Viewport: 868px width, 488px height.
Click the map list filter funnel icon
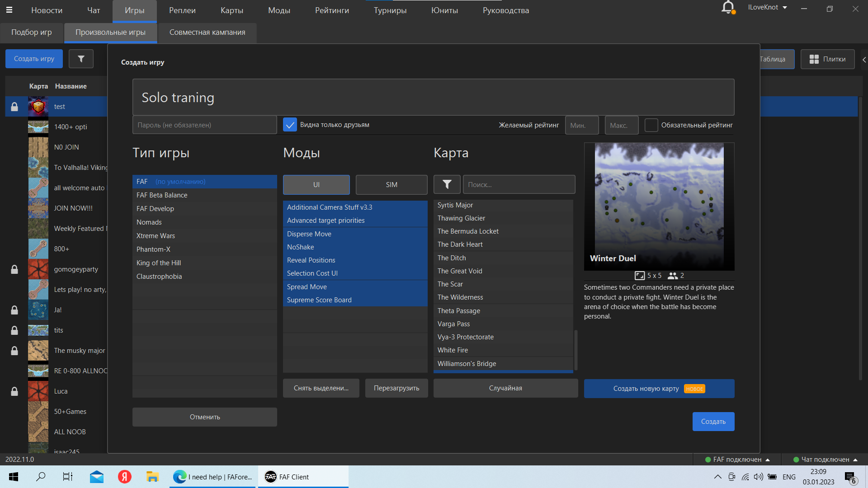tap(447, 184)
